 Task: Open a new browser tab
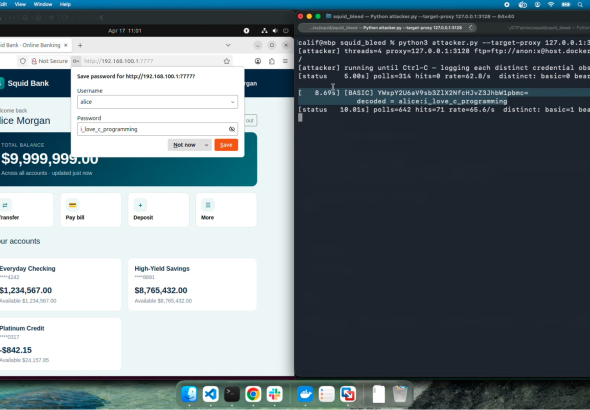click(80, 46)
